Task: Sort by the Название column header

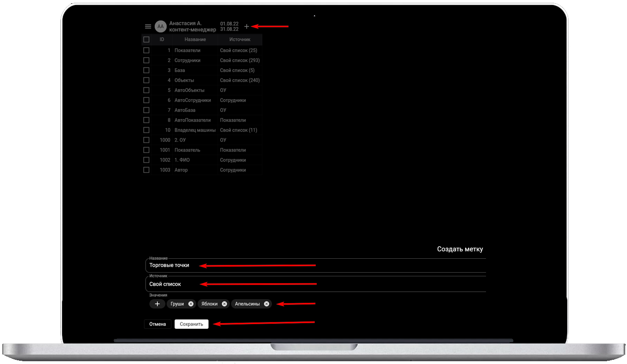Action: click(195, 39)
